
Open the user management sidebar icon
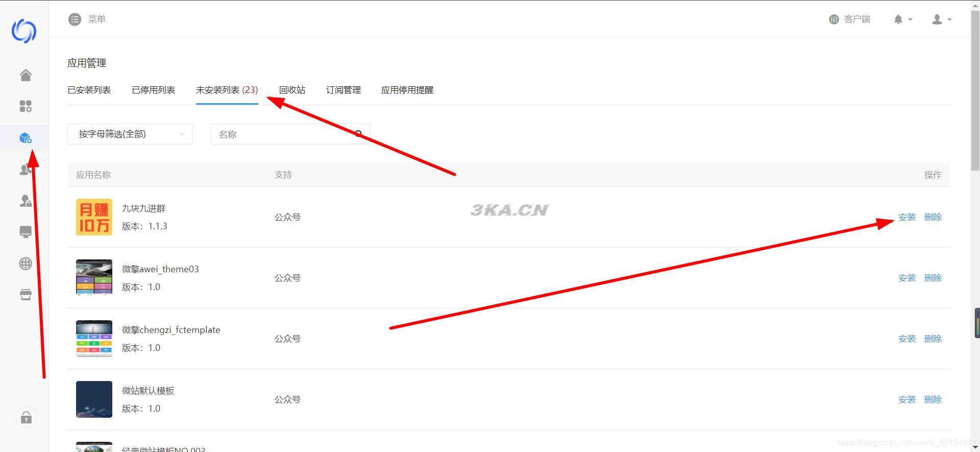coord(26,170)
